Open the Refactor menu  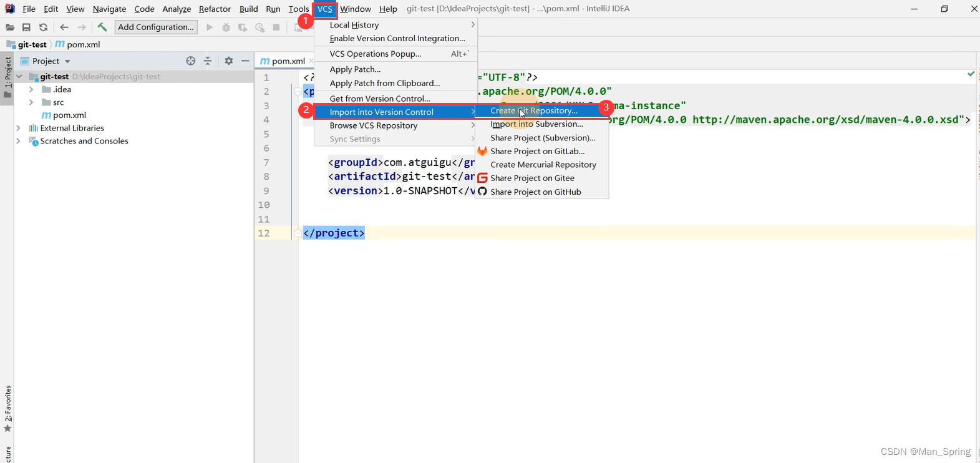point(215,9)
